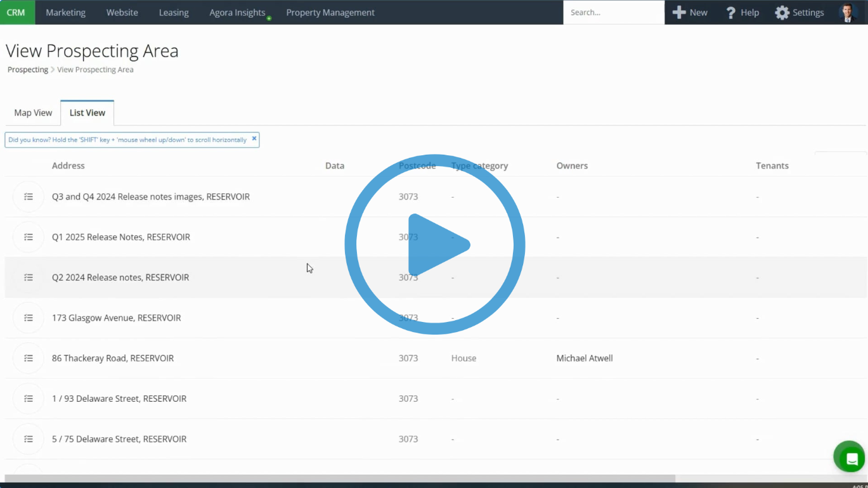Image resolution: width=868 pixels, height=488 pixels.
Task: Go to Property Management section
Action: pos(330,13)
